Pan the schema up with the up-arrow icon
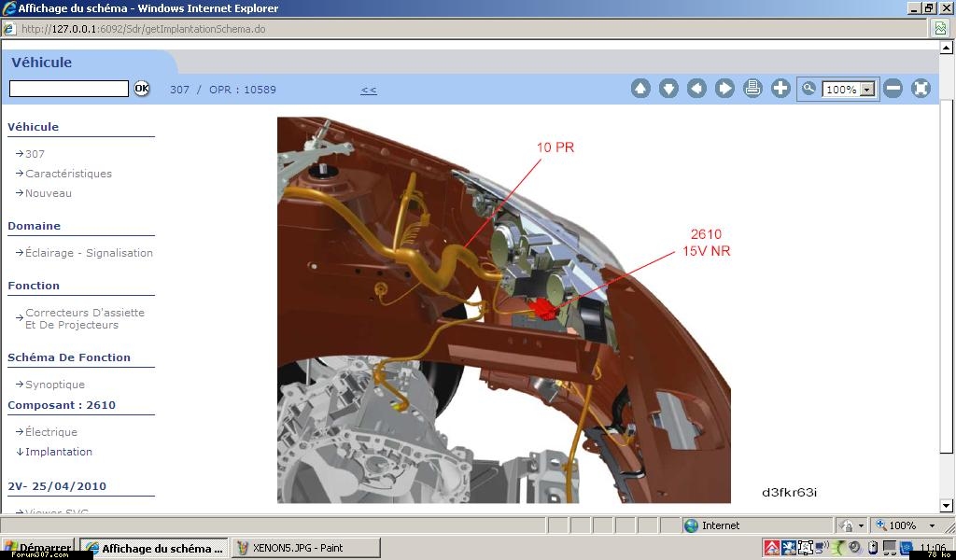 pyautogui.click(x=640, y=89)
